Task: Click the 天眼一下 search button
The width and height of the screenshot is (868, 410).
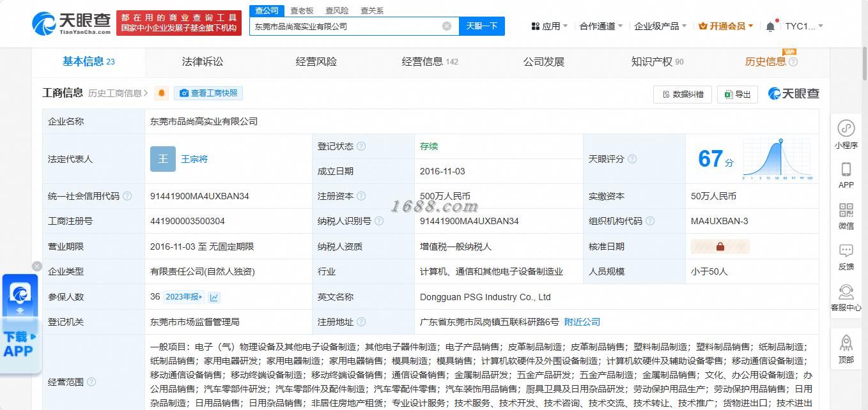Action: (482, 26)
